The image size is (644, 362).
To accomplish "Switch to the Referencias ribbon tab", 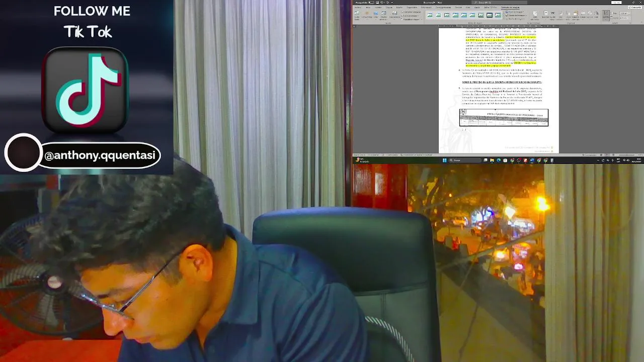I will coord(426,8).
